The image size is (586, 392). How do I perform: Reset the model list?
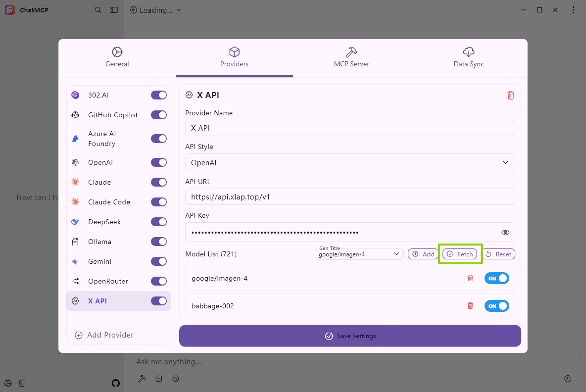point(498,254)
